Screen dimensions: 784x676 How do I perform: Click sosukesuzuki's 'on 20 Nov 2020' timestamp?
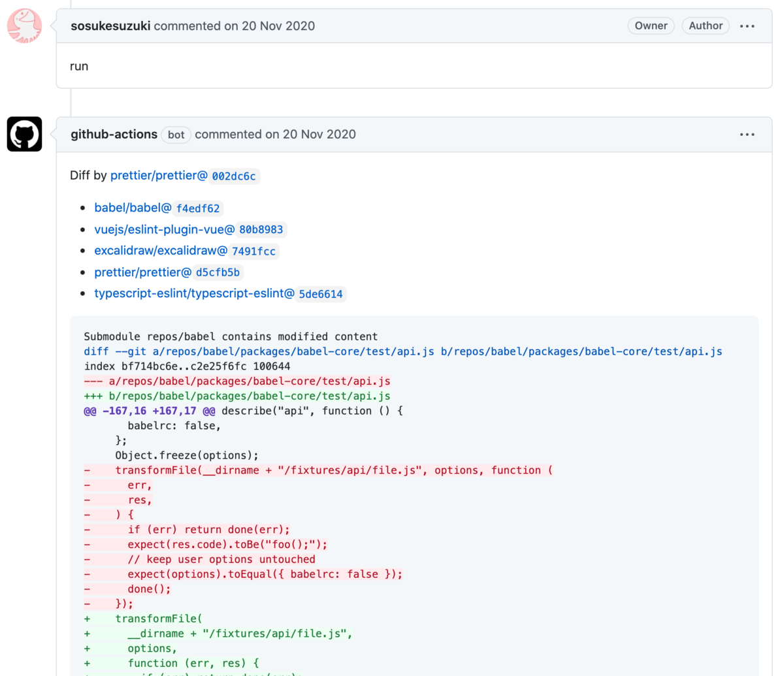269,26
